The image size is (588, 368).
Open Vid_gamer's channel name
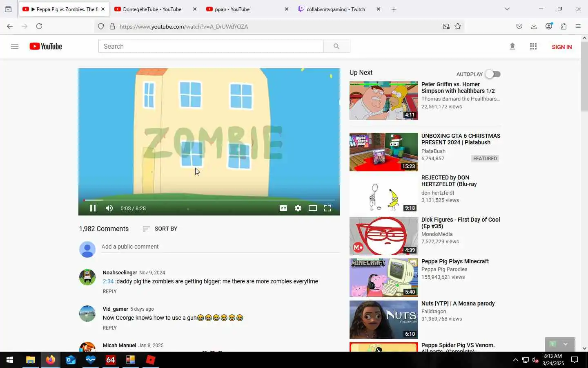tap(115, 309)
